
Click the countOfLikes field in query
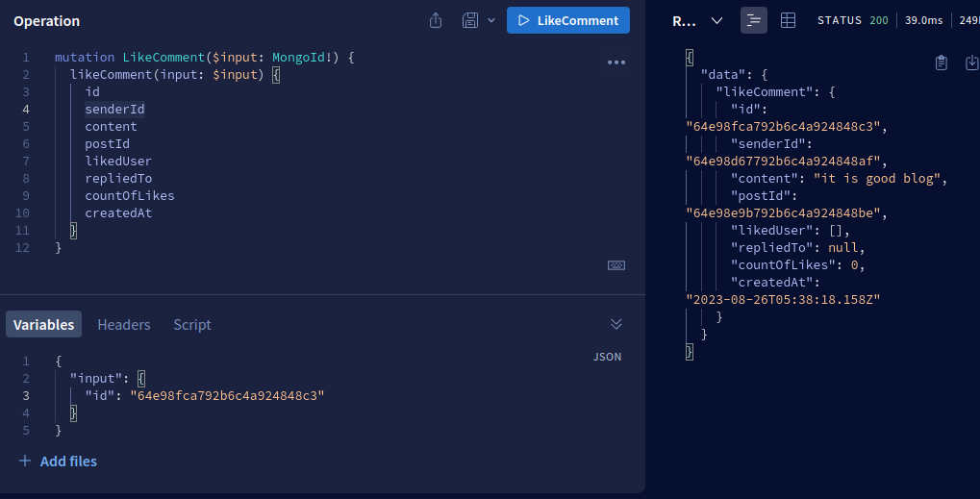(130, 195)
